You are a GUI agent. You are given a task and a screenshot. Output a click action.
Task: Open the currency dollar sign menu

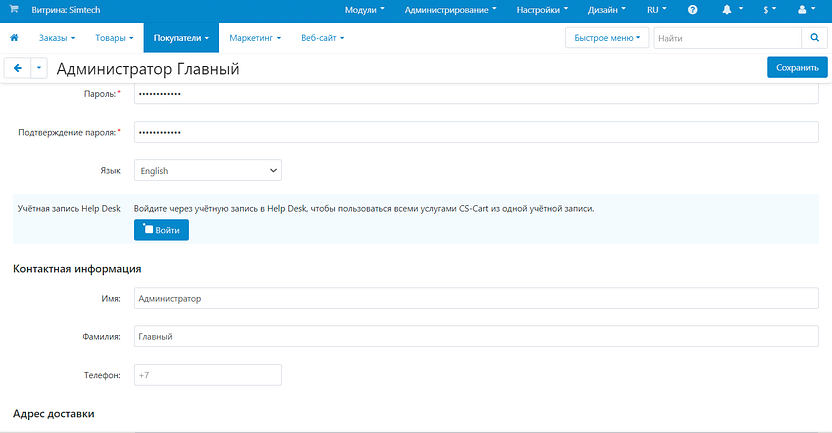click(769, 9)
